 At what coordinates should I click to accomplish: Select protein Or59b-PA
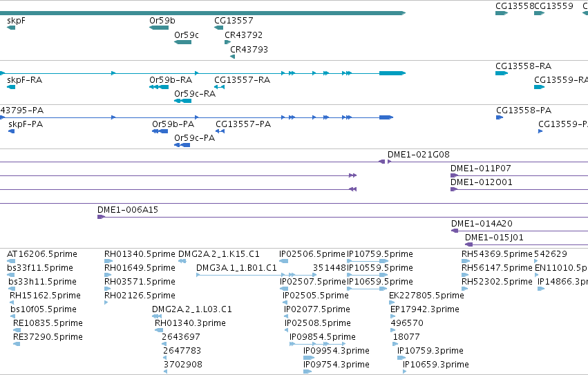coord(160,131)
